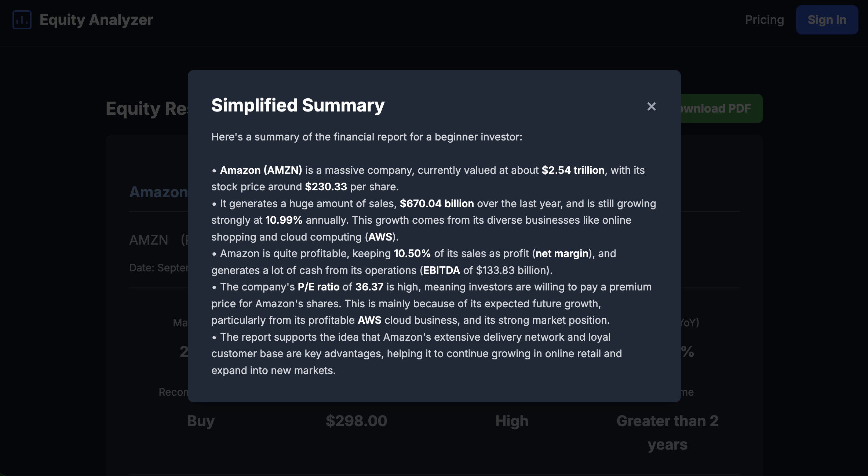Viewport: 868px width, 476px height.
Task: Click the Simplified Summary dialog title
Action: tap(298, 106)
